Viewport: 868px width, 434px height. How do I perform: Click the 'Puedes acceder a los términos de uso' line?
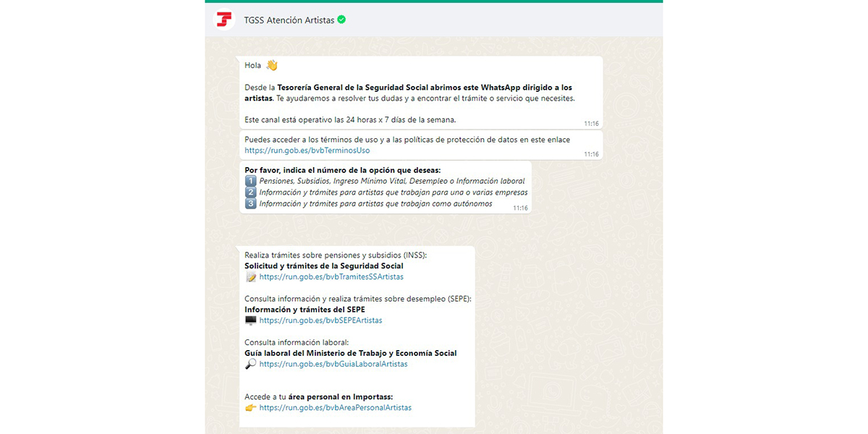coord(407,140)
